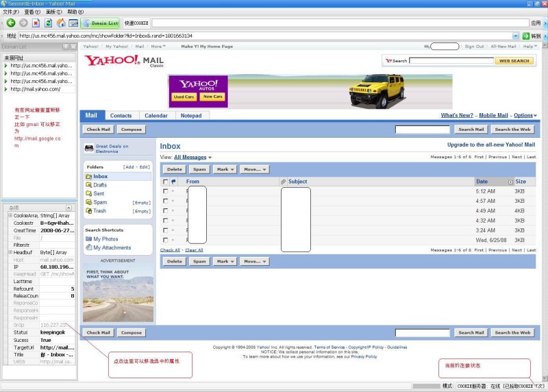The image size is (548, 392).
Task: Expand the first us.mc456.mail.yahoo URL entry
Action: pyautogui.click(x=5, y=65)
